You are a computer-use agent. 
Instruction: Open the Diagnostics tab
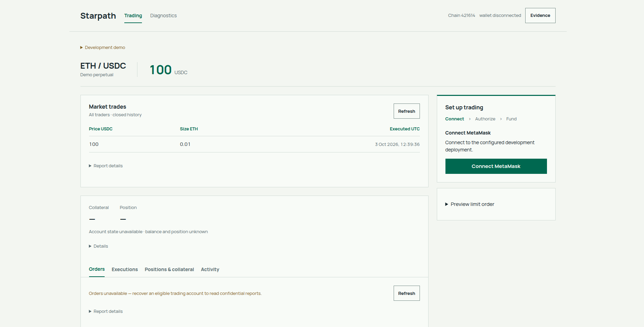163,16
